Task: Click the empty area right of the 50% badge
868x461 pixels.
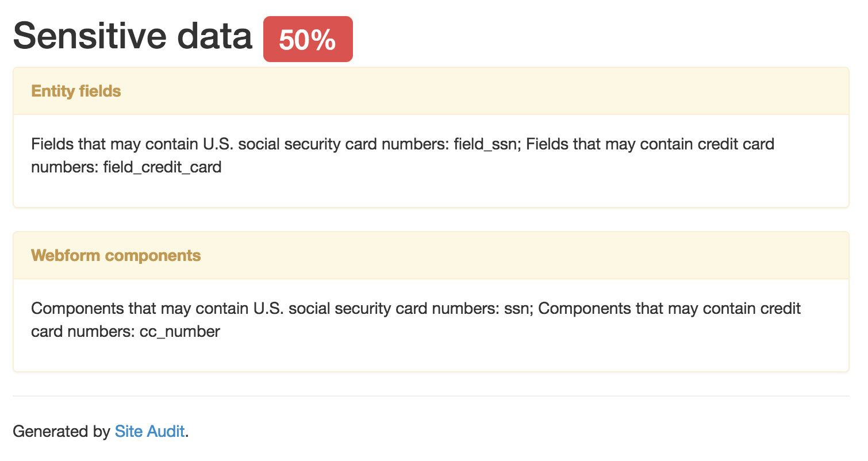Action: click(575, 40)
